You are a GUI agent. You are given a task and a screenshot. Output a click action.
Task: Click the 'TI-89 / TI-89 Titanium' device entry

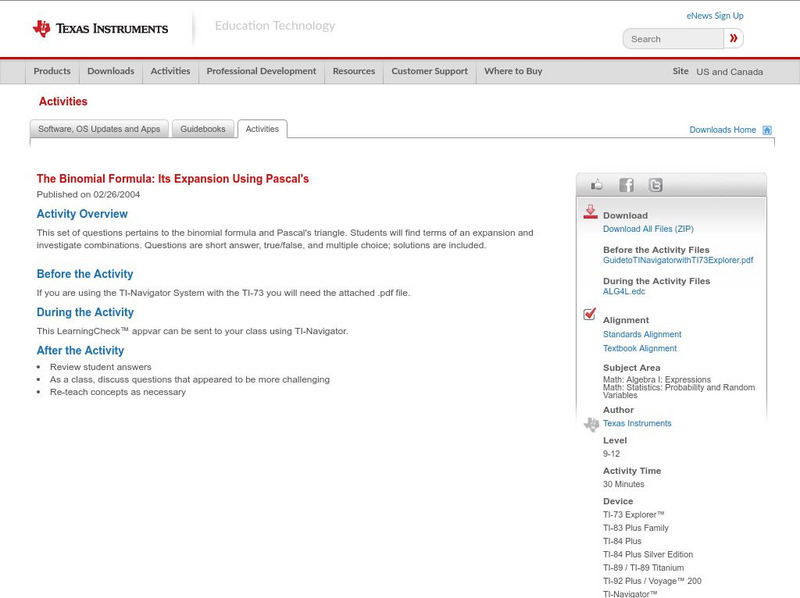click(x=643, y=567)
